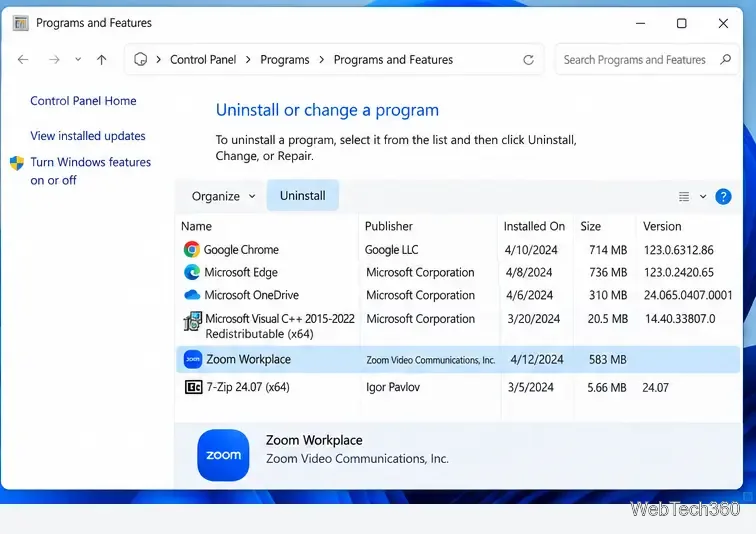Close the Programs and Features window
Image resolution: width=756 pixels, height=534 pixels.
tap(723, 23)
